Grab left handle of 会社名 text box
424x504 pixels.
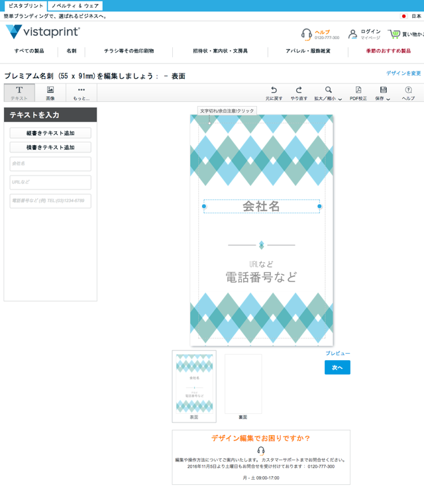[204, 207]
